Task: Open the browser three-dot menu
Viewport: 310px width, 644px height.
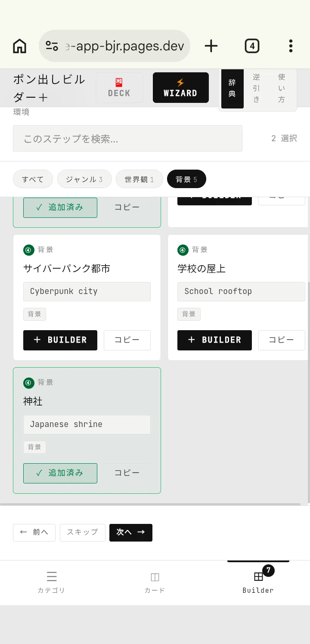Action: [291, 46]
